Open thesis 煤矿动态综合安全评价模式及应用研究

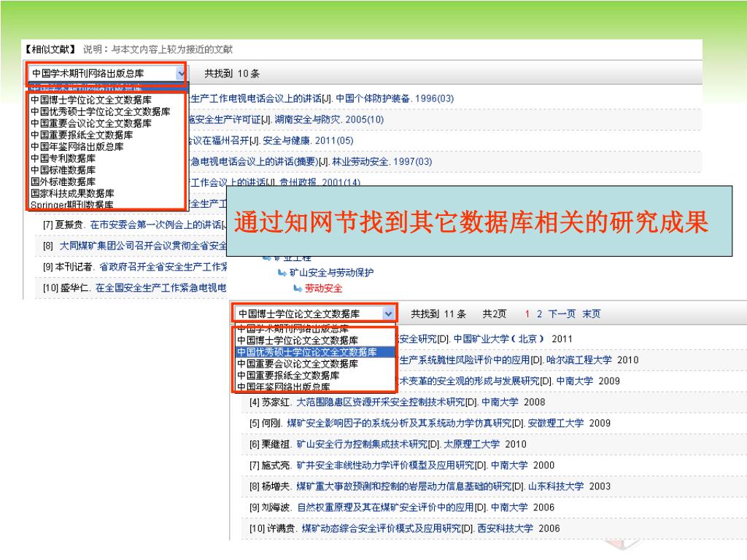click(x=381, y=528)
